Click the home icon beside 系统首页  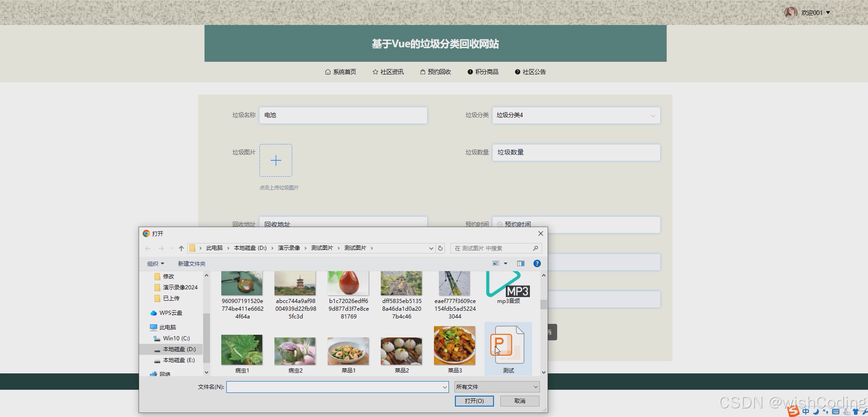click(x=328, y=72)
